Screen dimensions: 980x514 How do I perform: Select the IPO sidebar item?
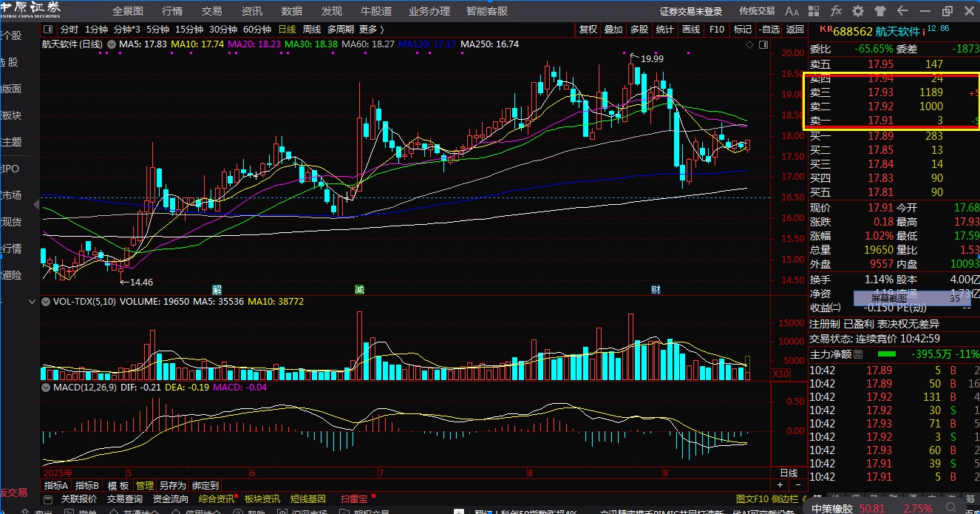tap(11, 169)
